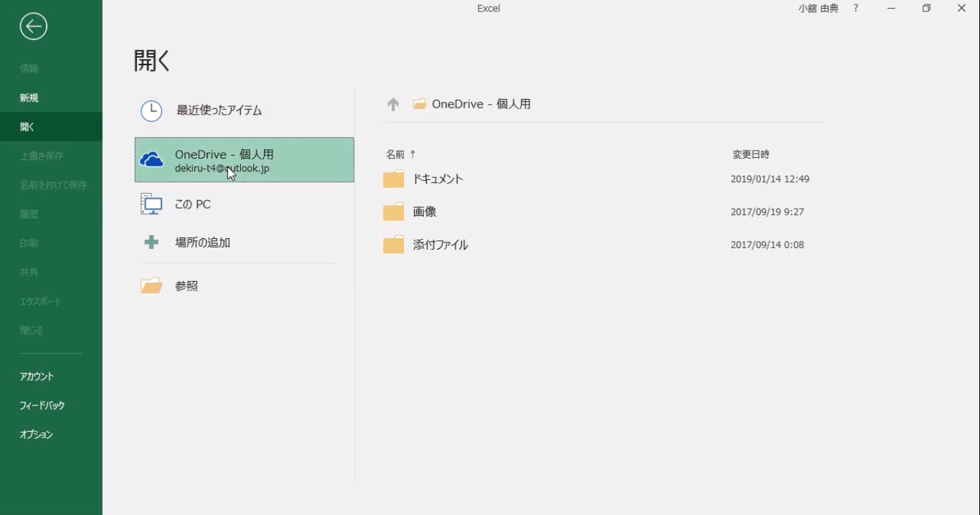Click the open folder icon beside 参照
This screenshot has height=515, width=980.
(x=151, y=286)
